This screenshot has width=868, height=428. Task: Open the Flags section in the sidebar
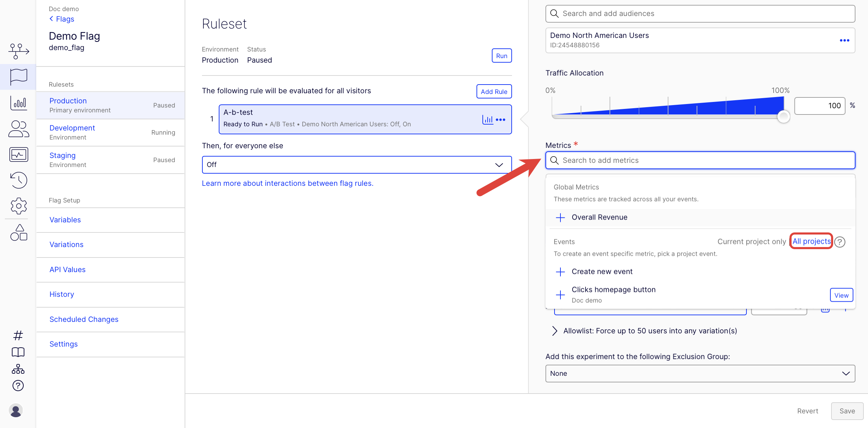point(18,77)
